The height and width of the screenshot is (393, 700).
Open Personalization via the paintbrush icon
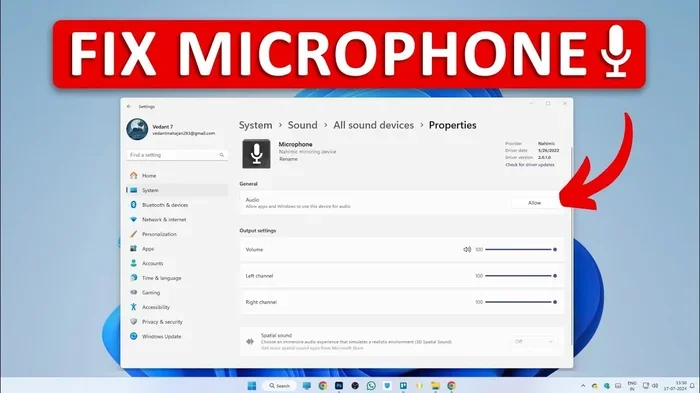[133, 234]
